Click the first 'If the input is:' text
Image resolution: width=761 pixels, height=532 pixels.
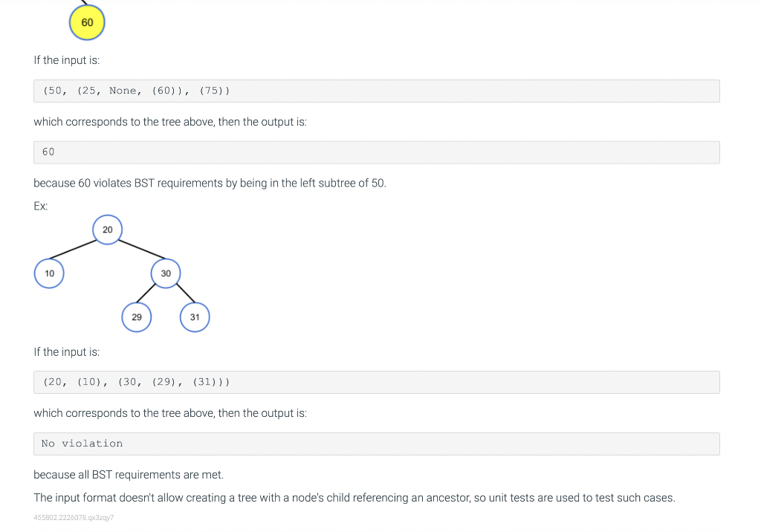[66, 60]
